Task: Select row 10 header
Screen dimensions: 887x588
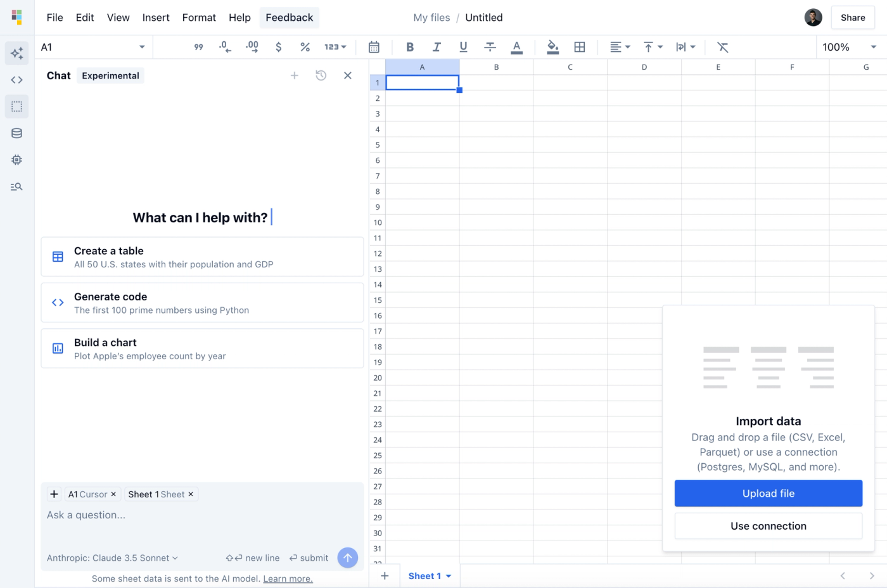Action: point(378,222)
